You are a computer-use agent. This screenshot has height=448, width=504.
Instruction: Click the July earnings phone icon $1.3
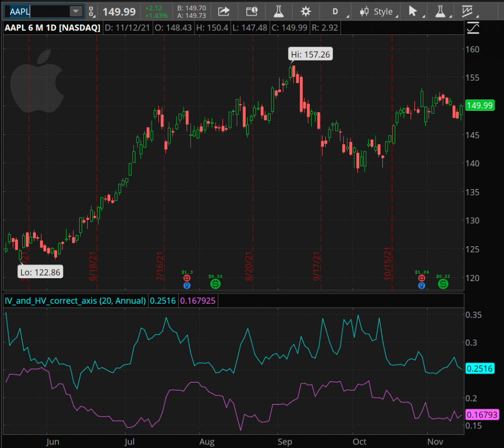187,278
